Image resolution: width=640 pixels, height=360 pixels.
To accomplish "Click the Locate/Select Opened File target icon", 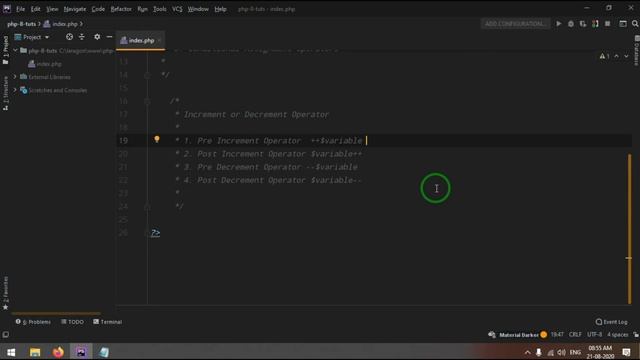I will coord(69,37).
